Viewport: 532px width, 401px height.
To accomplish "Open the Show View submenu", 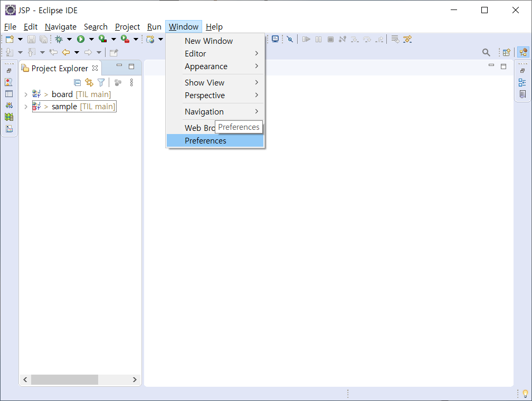I will tap(215, 83).
